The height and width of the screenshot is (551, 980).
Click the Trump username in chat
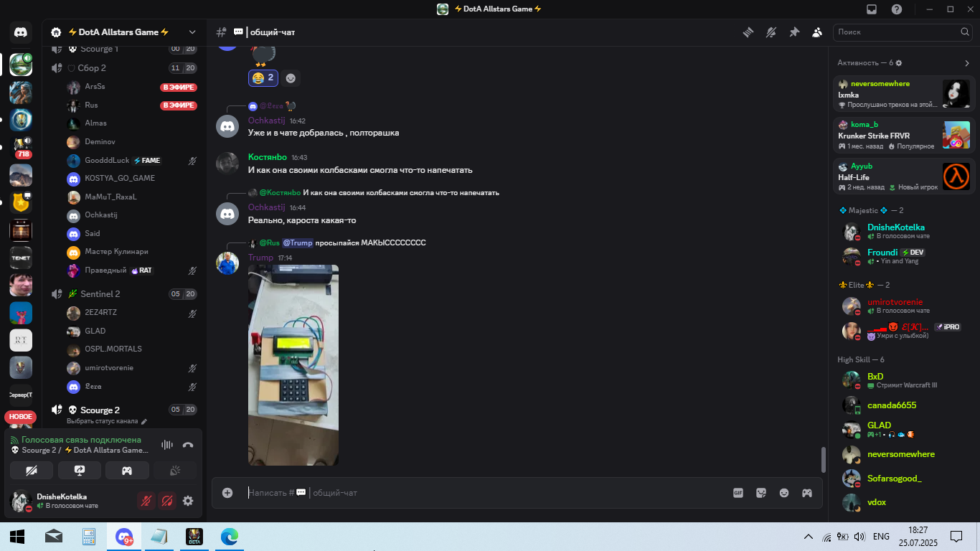coord(260,258)
